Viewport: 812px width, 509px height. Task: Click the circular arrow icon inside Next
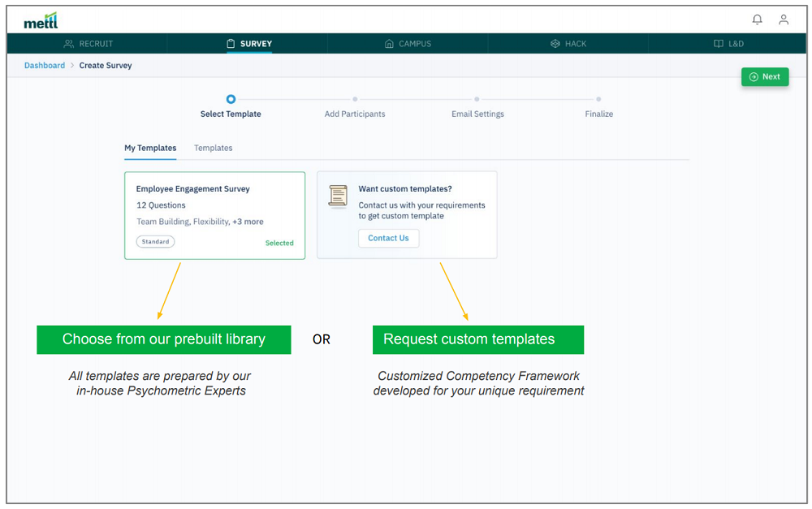754,75
